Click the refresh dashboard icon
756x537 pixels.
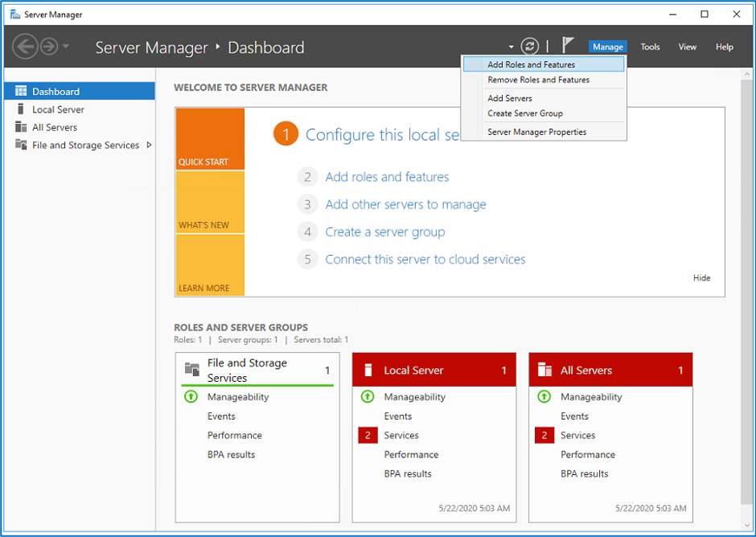point(528,47)
